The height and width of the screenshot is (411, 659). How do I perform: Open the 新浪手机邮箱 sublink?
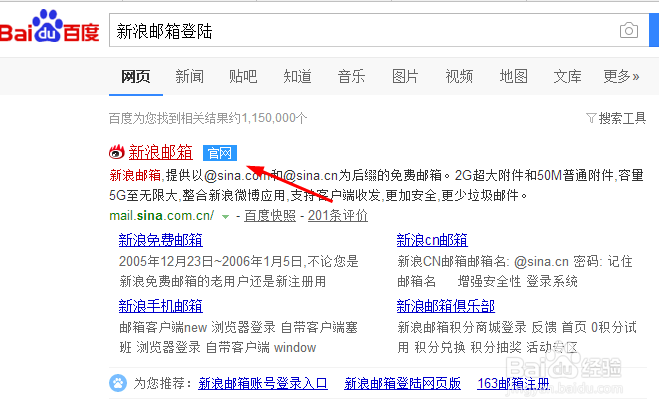[x=161, y=306]
